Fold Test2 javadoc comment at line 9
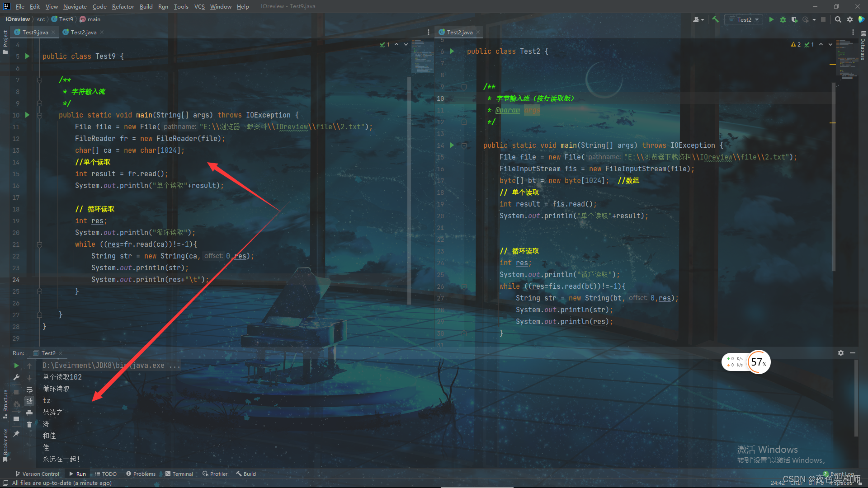 464,87
